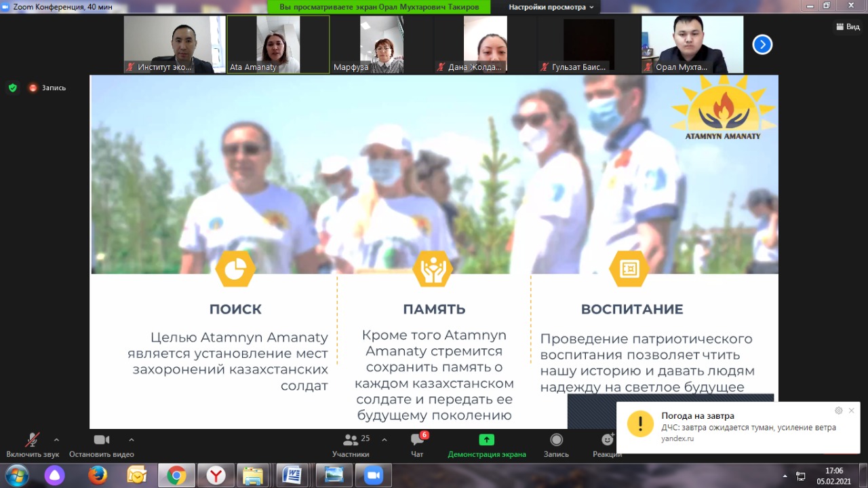Show hidden system tray icons

[x=785, y=476]
